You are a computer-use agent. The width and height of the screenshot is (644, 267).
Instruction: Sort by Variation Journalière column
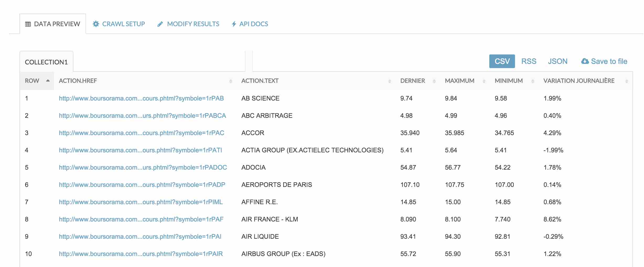click(626, 81)
